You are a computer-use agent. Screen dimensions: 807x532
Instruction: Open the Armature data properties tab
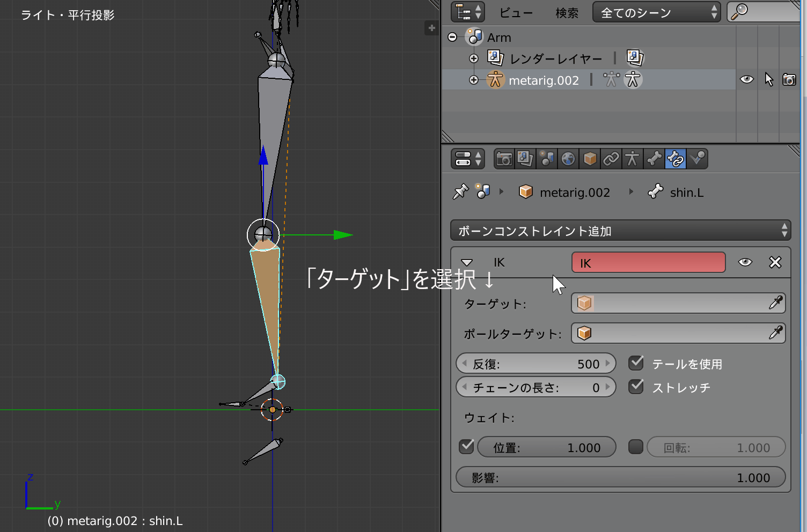[633, 159]
